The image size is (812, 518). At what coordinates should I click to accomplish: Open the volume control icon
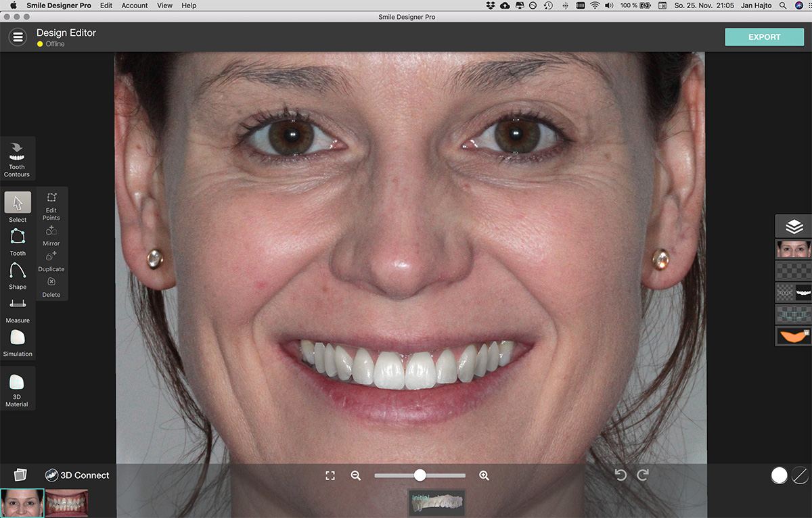click(609, 5)
